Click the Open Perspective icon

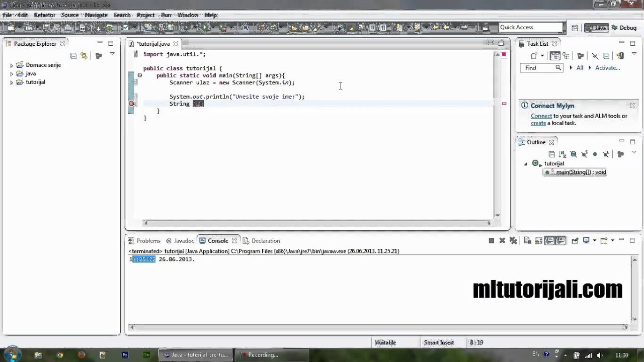(575, 28)
